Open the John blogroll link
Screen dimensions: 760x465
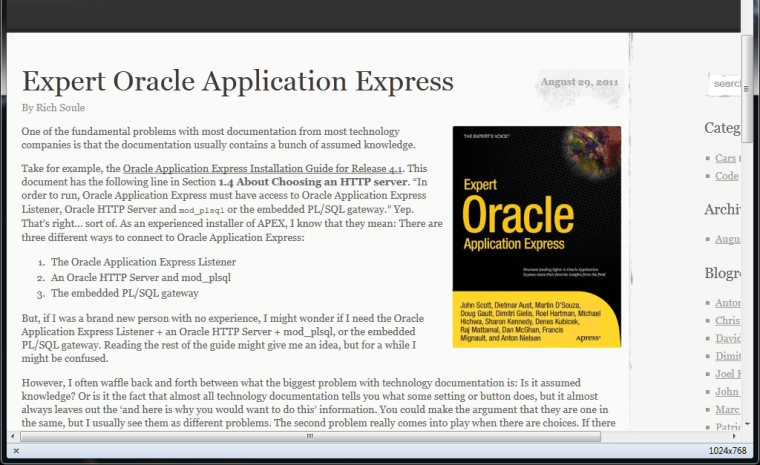[x=727, y=392]
